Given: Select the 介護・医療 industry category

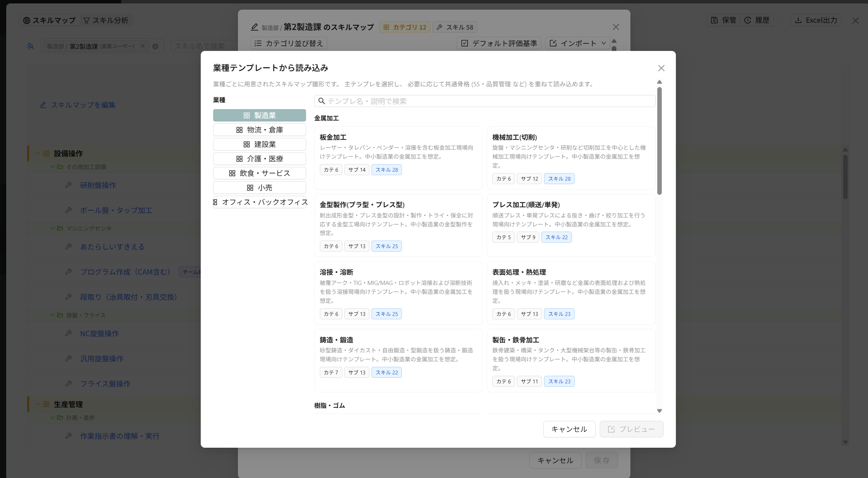Looking at the screenshot, I should click(259, 159).
